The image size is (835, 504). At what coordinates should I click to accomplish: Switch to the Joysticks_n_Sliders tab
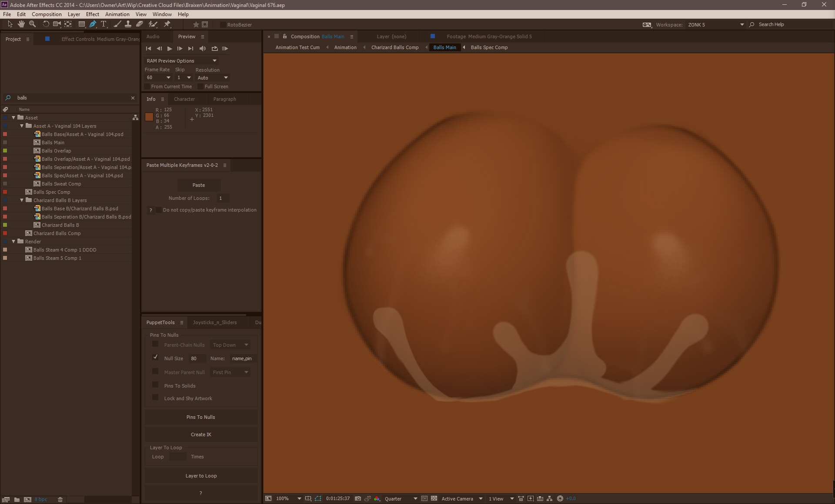[x=215, y=322]
